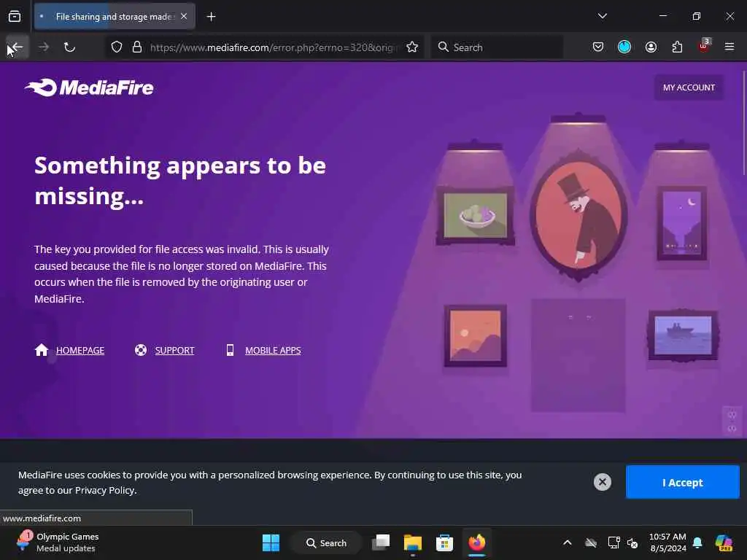
Task: Open the Olympic Games widget
Action: (57, 542)
